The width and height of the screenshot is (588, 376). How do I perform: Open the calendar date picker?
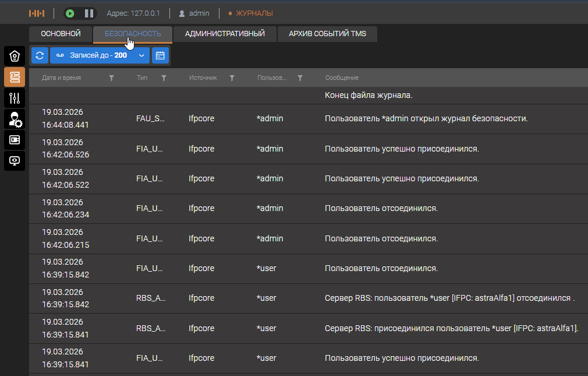coord(160,55)
